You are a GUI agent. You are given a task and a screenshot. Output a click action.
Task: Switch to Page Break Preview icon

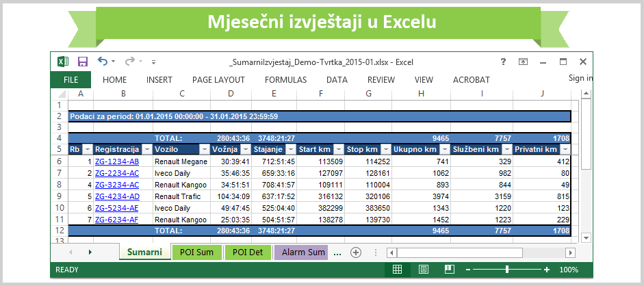450,270
